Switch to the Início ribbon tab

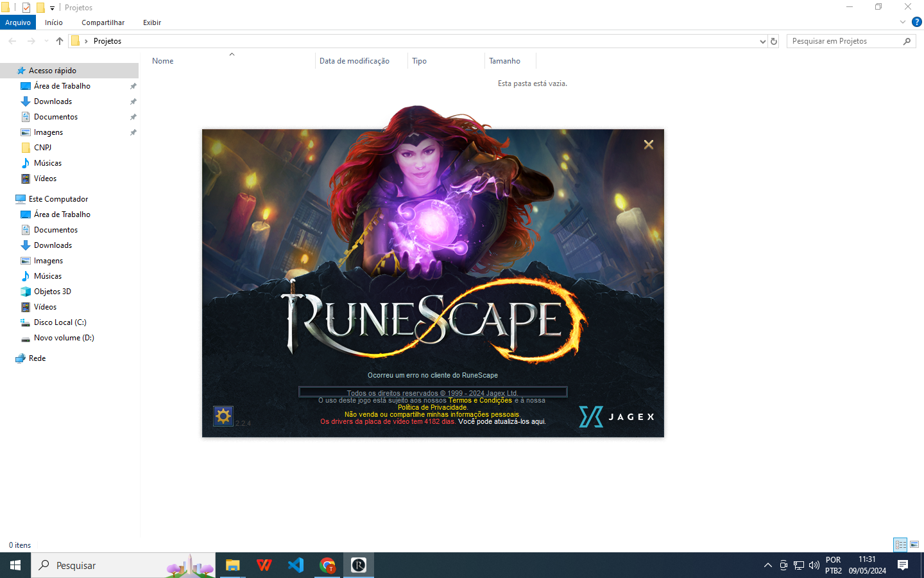tap(54, 22)
